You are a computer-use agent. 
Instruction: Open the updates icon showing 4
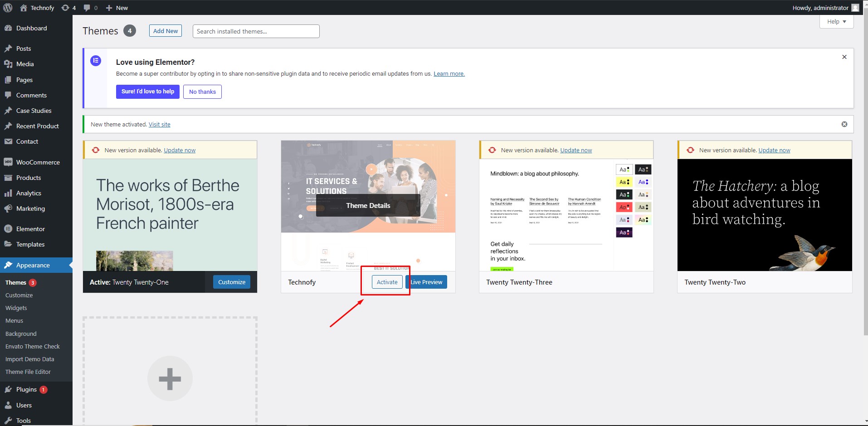(65, 8)
